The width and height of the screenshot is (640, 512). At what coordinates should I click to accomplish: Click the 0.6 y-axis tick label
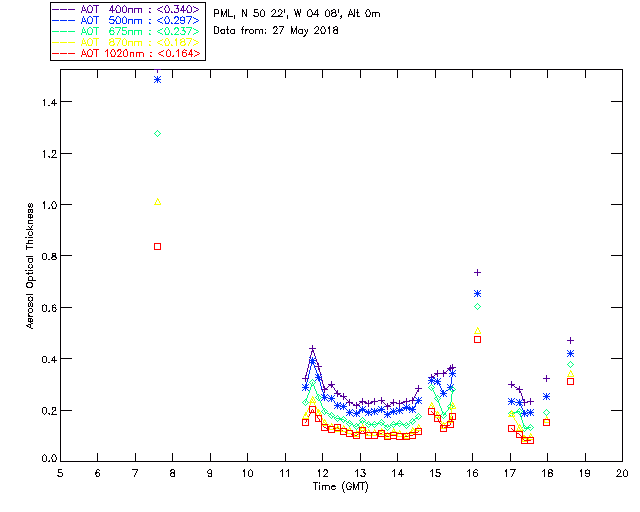(x=49, y=308)
